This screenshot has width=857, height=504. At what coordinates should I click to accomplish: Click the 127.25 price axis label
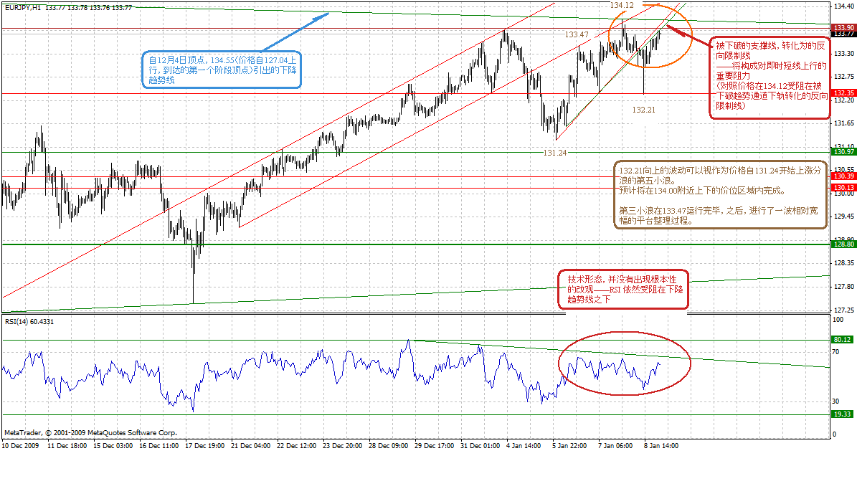tap(844, 310)
